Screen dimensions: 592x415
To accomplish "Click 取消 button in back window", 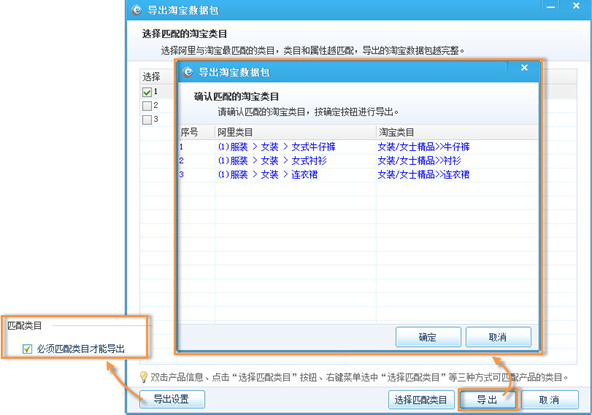I will click(x=550, y=400).
